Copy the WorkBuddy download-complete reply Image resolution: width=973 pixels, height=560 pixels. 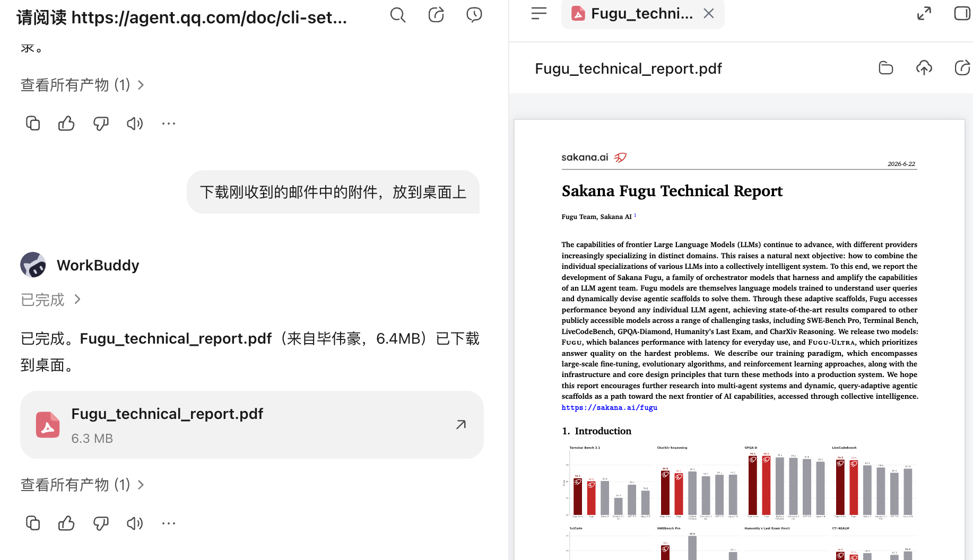point(33,523)
